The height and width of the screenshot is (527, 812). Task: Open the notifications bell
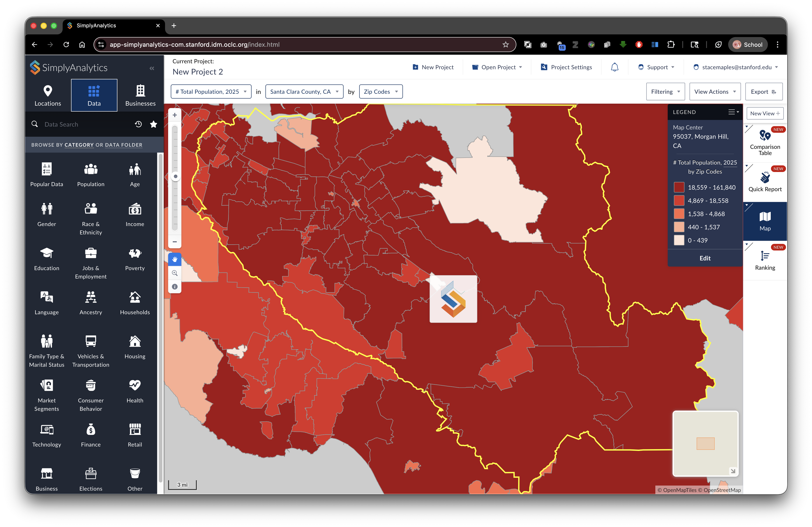click(615, 67)
